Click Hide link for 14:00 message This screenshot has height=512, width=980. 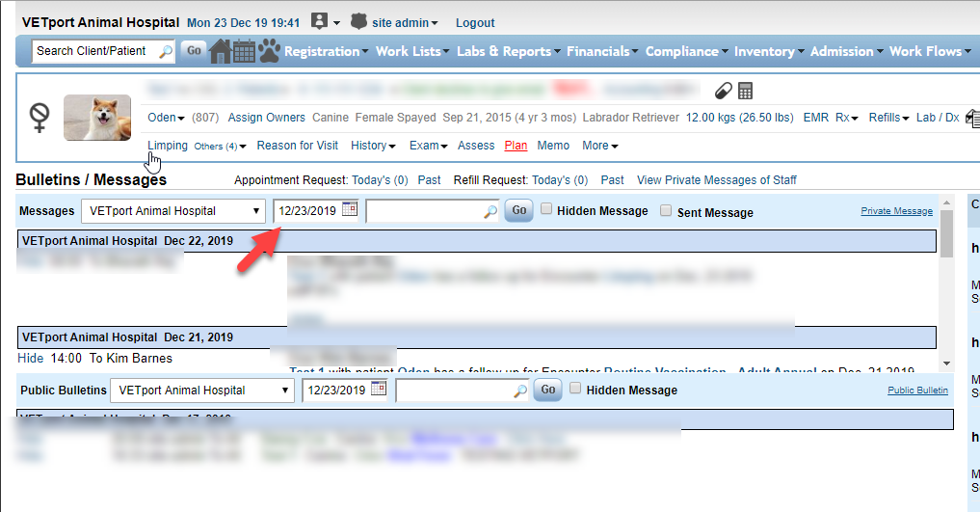[x=30, y=359]
